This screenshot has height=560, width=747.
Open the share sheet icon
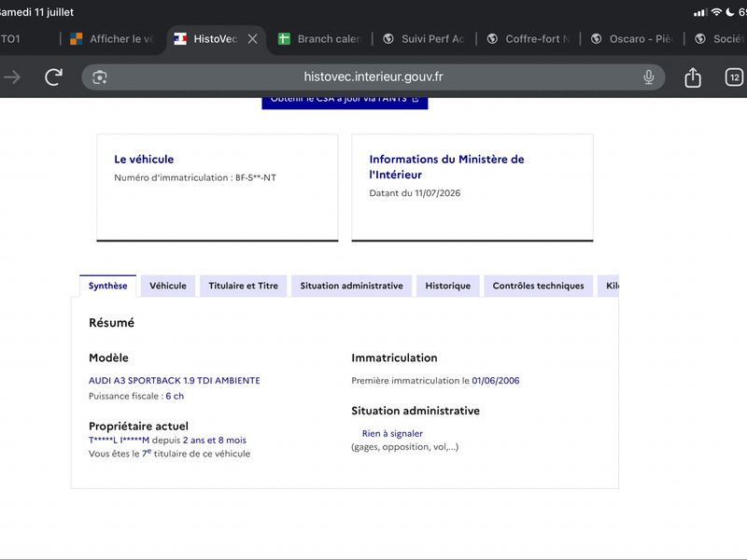[693, 77]
